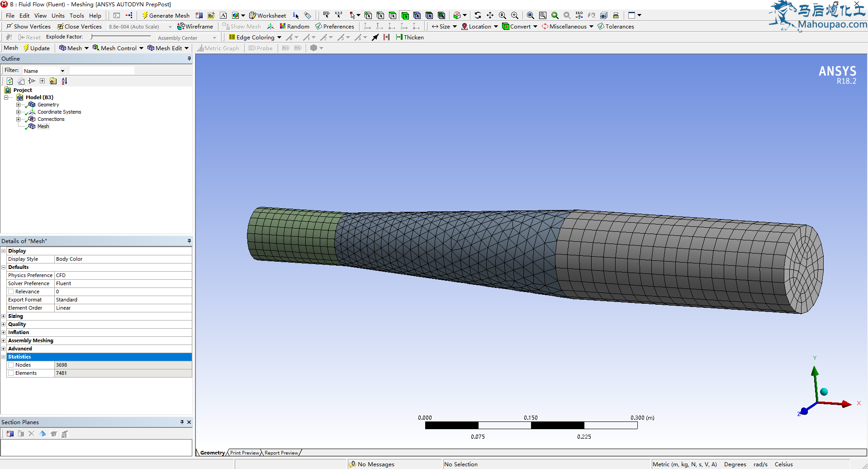Expand the Inflation category
This screenshot has width=868, height=469.
point(4,332)
